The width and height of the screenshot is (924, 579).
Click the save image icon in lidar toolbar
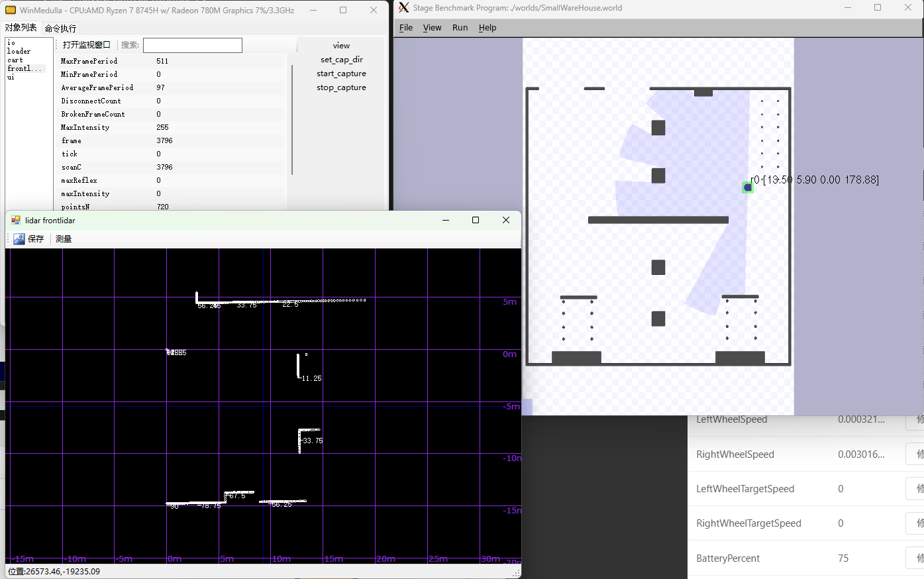coord(19,238)
